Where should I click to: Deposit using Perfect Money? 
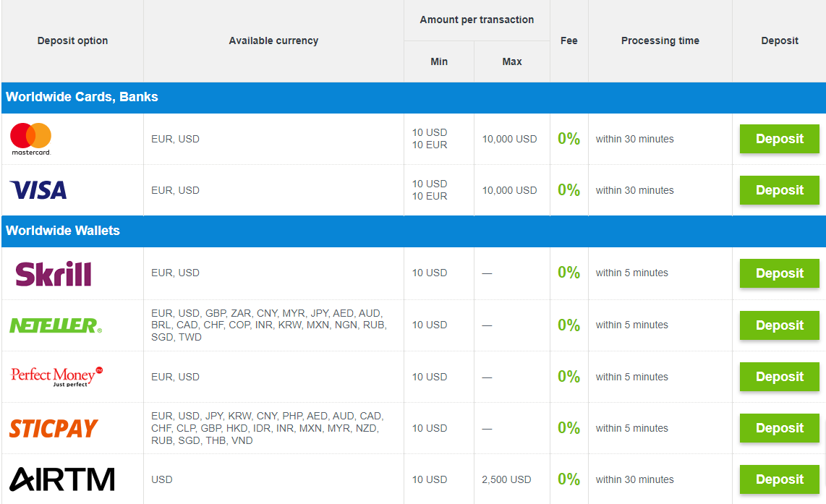click(x=779, y=377)
